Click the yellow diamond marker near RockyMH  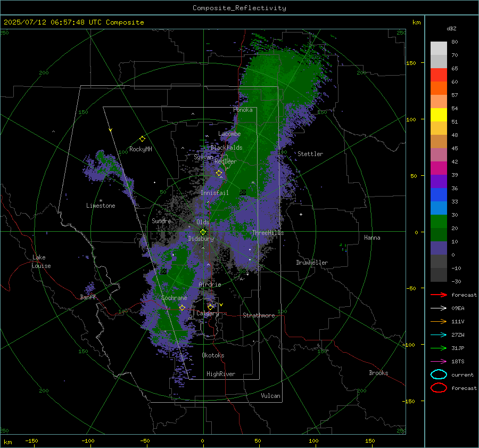coord(142,139)
